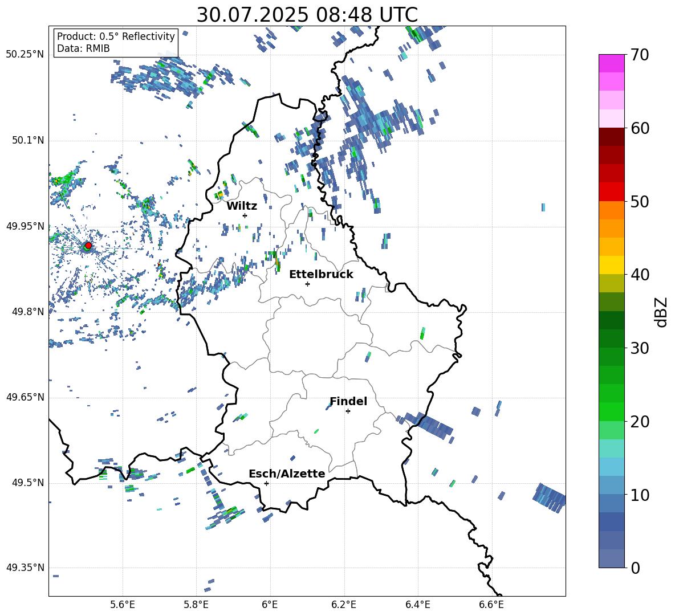Click the bright red 50 dBZ colorbar segment
The width and height of the screenshot is (675, 616).
[612, 192]
